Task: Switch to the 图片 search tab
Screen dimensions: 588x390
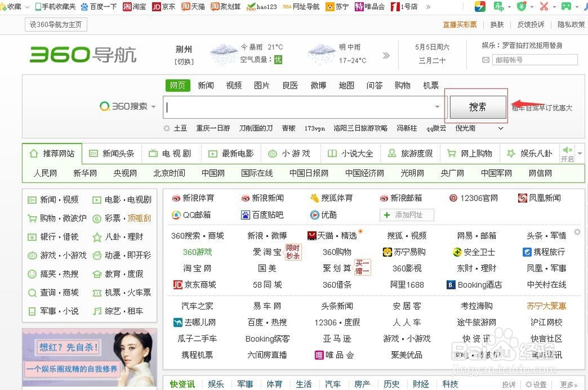Action: [262, 85]
